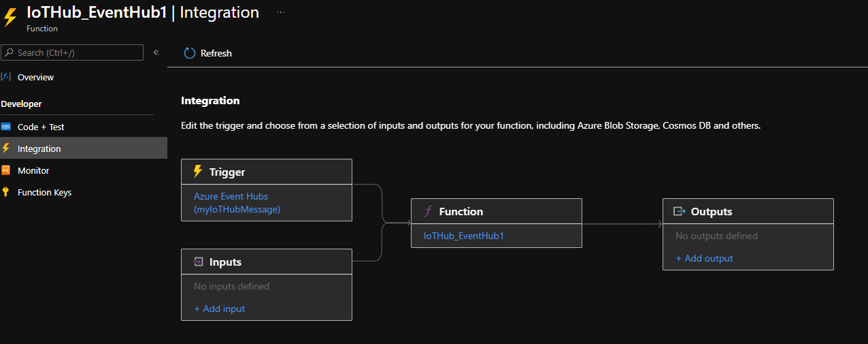Click the Overview function icon
The height and width of the screenshot is (344, 868).
(x=6, y=77)
